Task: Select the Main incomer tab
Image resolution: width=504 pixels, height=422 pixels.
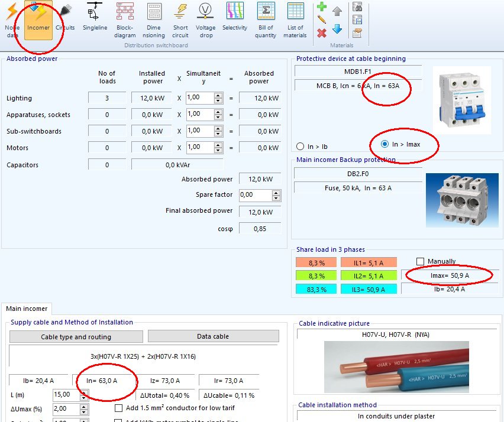Action: (27, 308)
